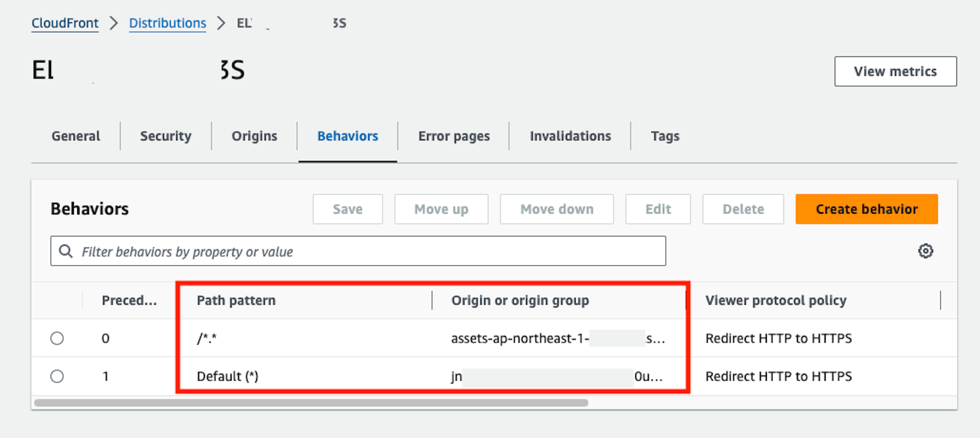Switch to the Origins tab
980x438 pixels.
point(254,136)
